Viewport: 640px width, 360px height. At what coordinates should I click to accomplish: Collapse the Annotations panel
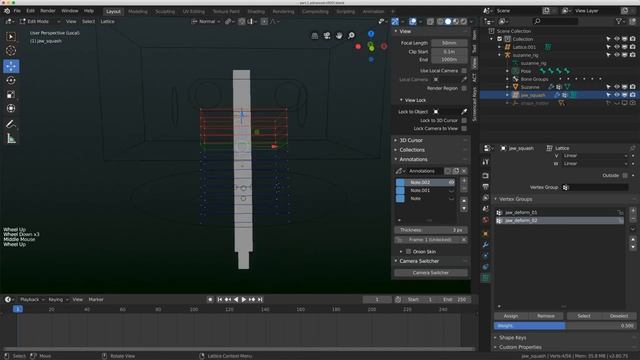pyautogui.click(x=396, y=159)
